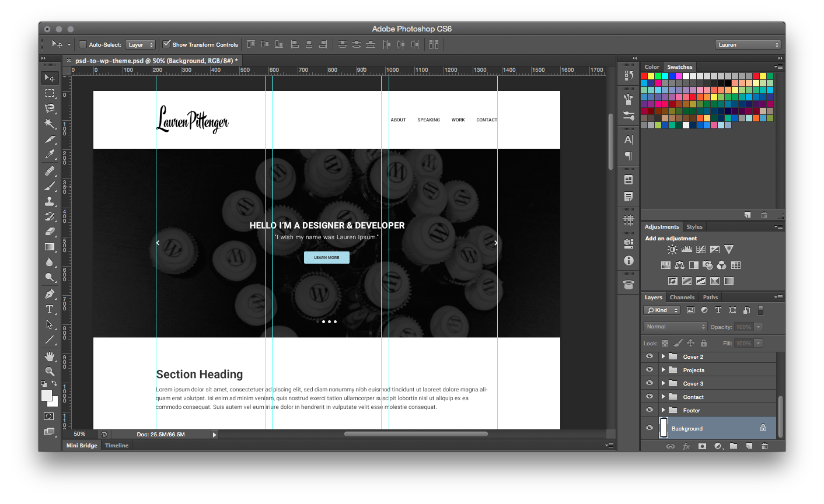Open the status bar info arrow
824x504 pixels.
point(214,435)
